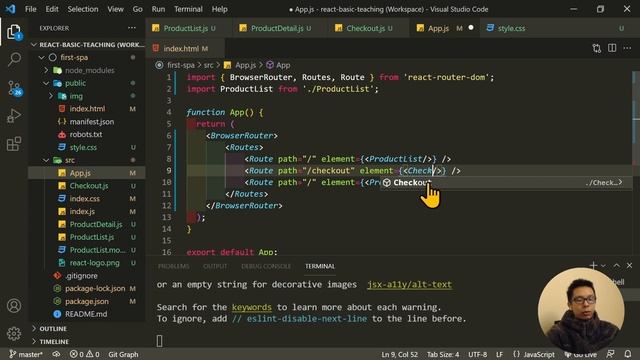The height and width of the screenshot is (360, 640).
Task: Expand the Outline section
Action: click(87, 329)
